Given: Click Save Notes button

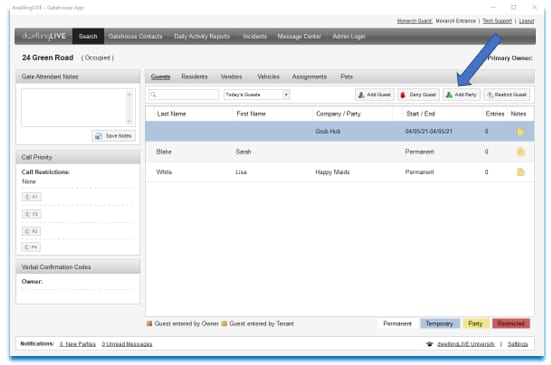Looking at the screenshot, I should [x=114, y=136].
